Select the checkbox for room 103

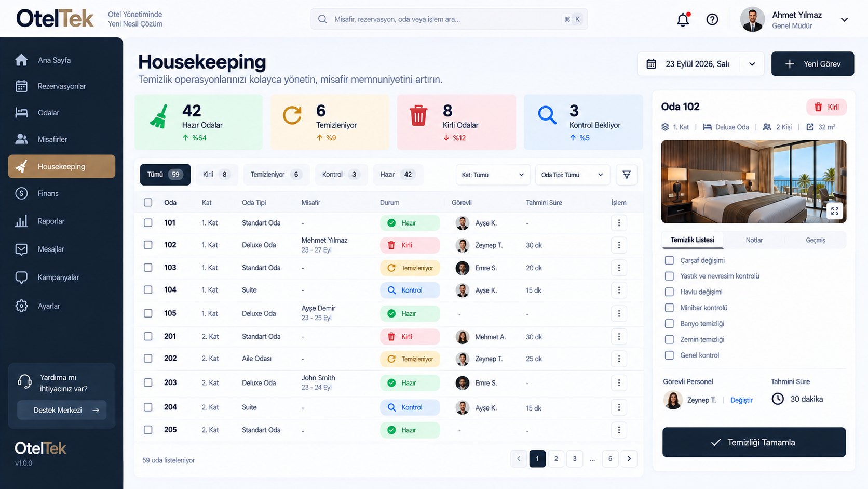(148, 268)
